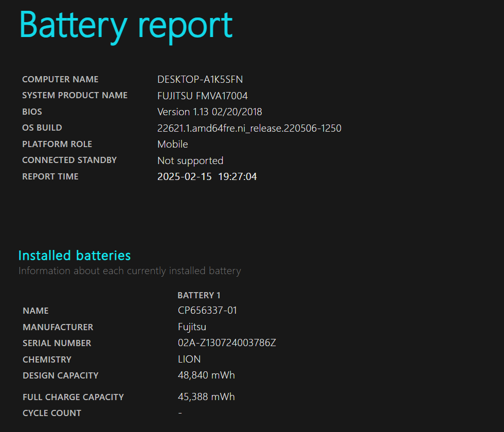
Task: Click the FUJITSU FMVA17004 product name
Action: 203,96
